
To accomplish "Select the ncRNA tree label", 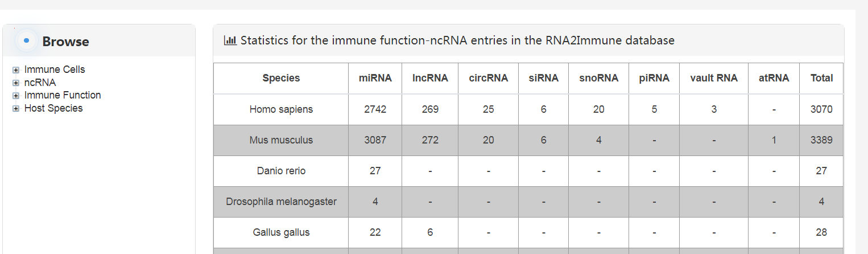I will point(40,83).
